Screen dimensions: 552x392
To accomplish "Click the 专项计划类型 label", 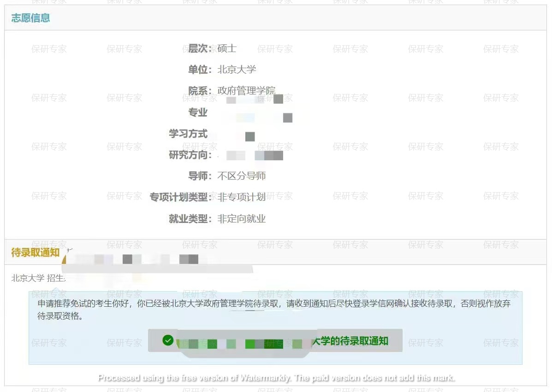I will click(x=180, y=197).
